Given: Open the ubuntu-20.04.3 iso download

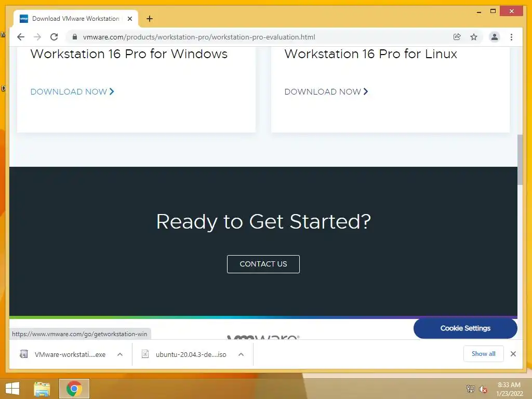Looking at the screenshot, I should [191, 354].
